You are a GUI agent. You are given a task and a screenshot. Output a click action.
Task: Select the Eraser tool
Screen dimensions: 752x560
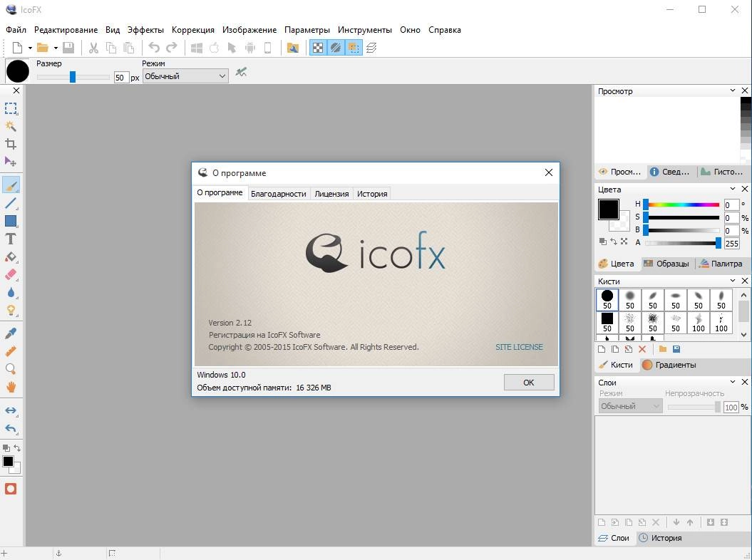coord(11,275)
